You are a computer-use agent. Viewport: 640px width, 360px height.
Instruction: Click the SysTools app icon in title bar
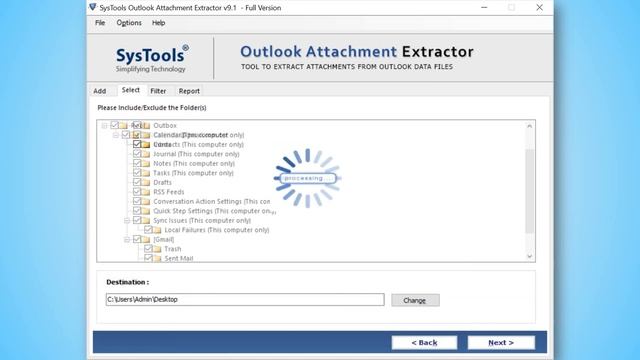tap(93, 7)
